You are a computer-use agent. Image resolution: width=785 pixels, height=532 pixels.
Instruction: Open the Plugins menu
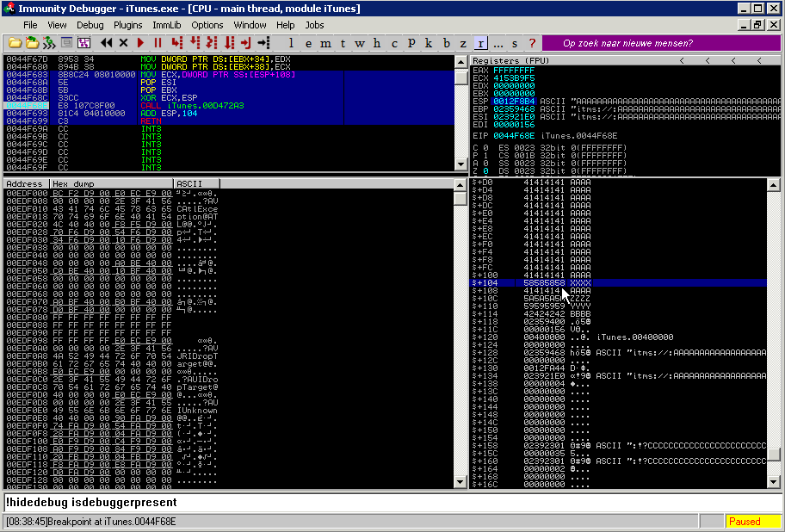click(x=127, y=25)
